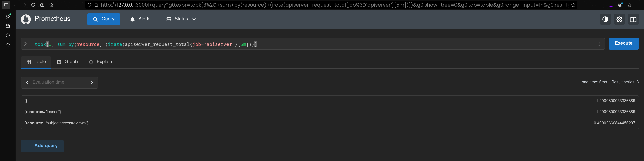Select the resource="subjectaccessreviews" result row

330,123
